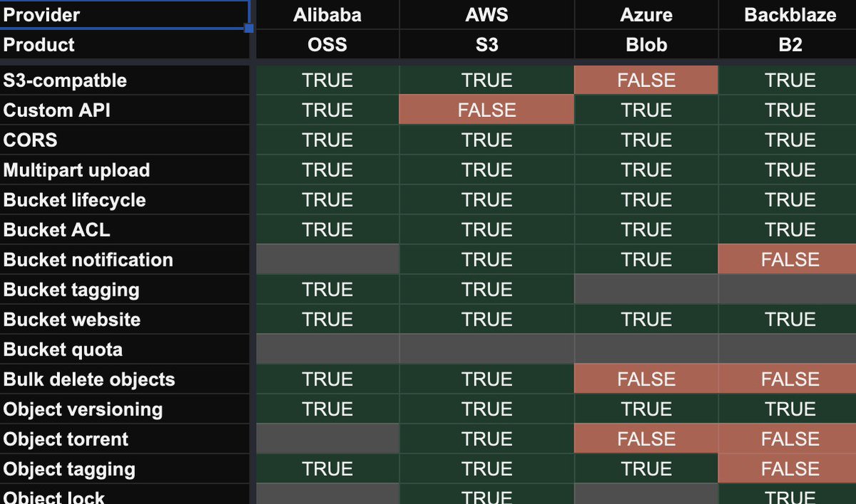
Task: Click the Object torrent row label
Action: click(125, 439)
